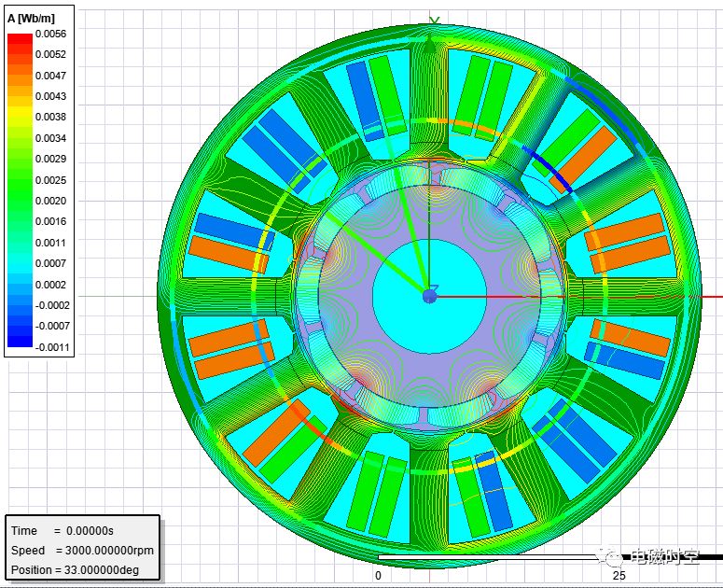Select the 'A [Wb/m]' legend title

click(31, 19)
